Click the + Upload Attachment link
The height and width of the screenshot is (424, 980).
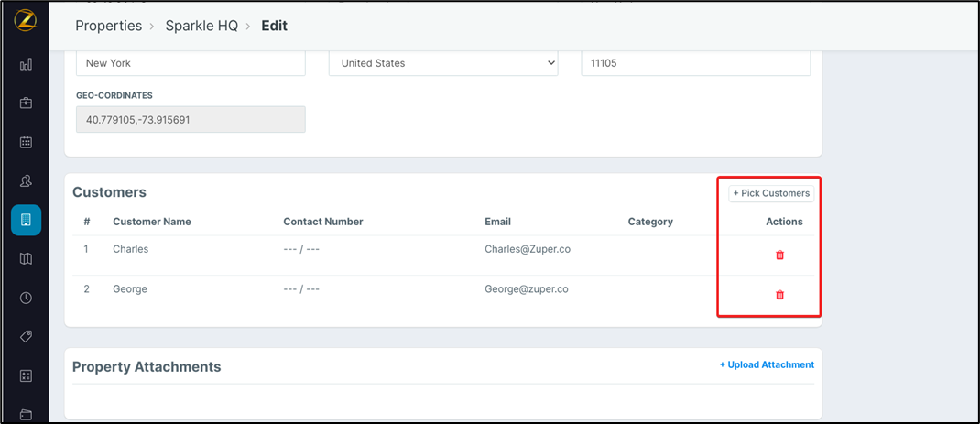(x=767, y=364)
